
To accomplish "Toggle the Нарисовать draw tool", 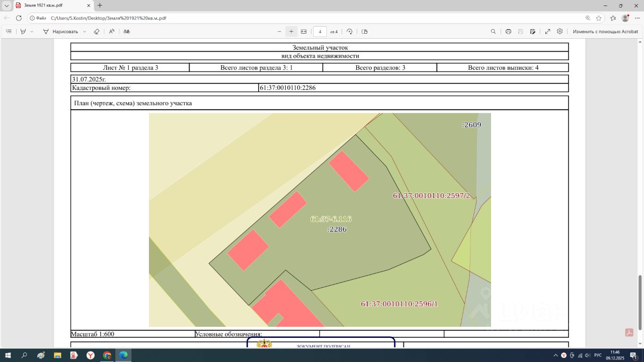I will (61, 31).
